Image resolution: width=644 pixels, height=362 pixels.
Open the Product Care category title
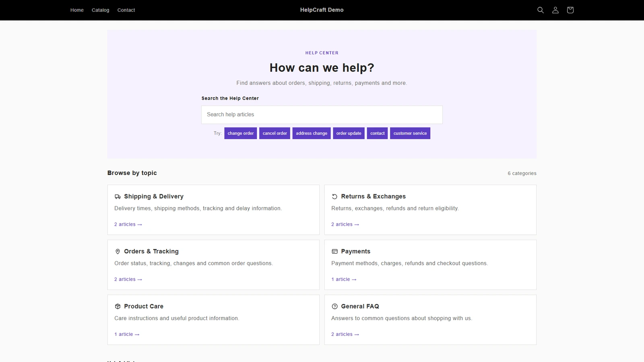click(x=144, y=306)
